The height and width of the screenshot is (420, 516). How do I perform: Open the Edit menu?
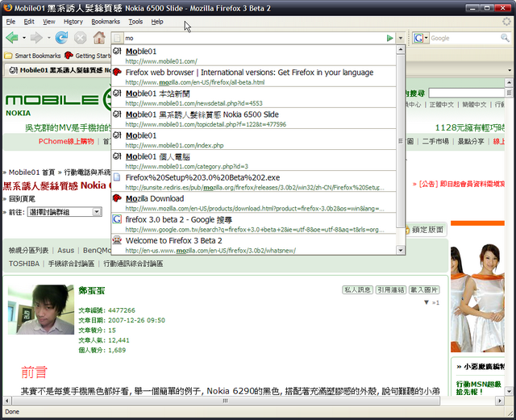point(29,22)
